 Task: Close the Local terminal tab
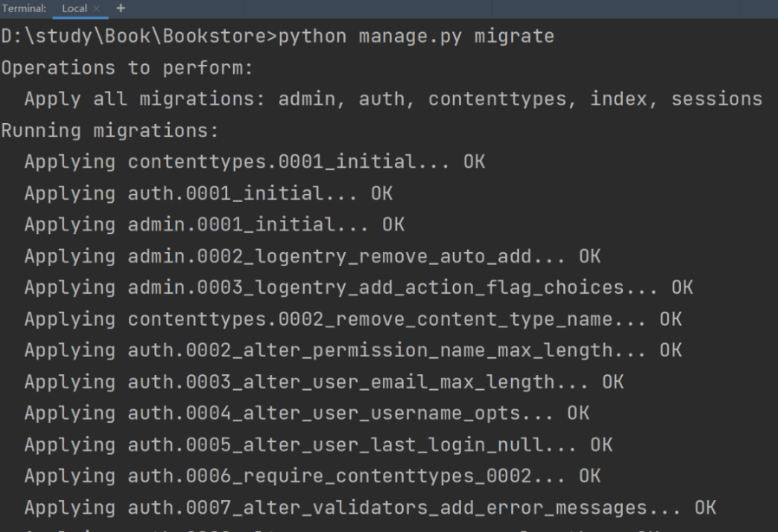click(97, 9)
